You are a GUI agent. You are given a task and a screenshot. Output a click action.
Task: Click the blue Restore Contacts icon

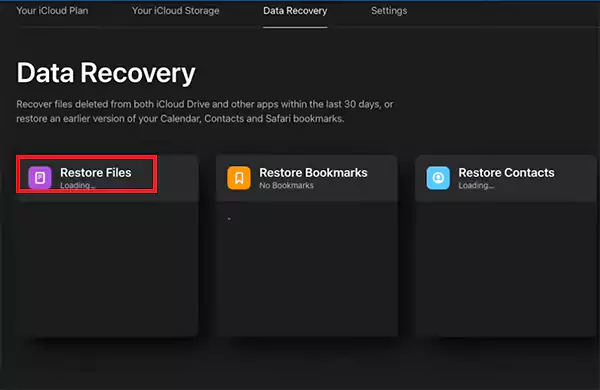(438, 178)
